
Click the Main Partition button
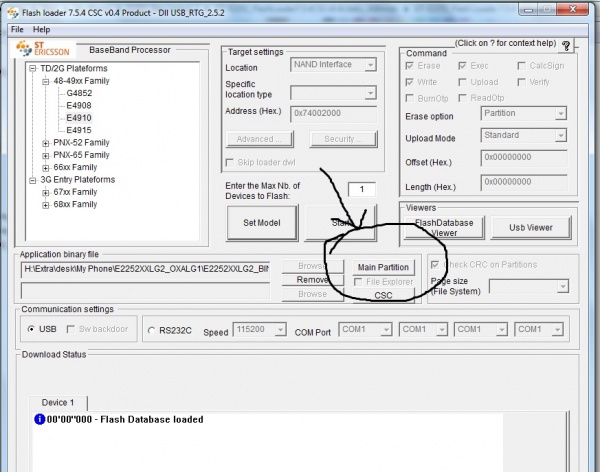[x=383, y=267]
